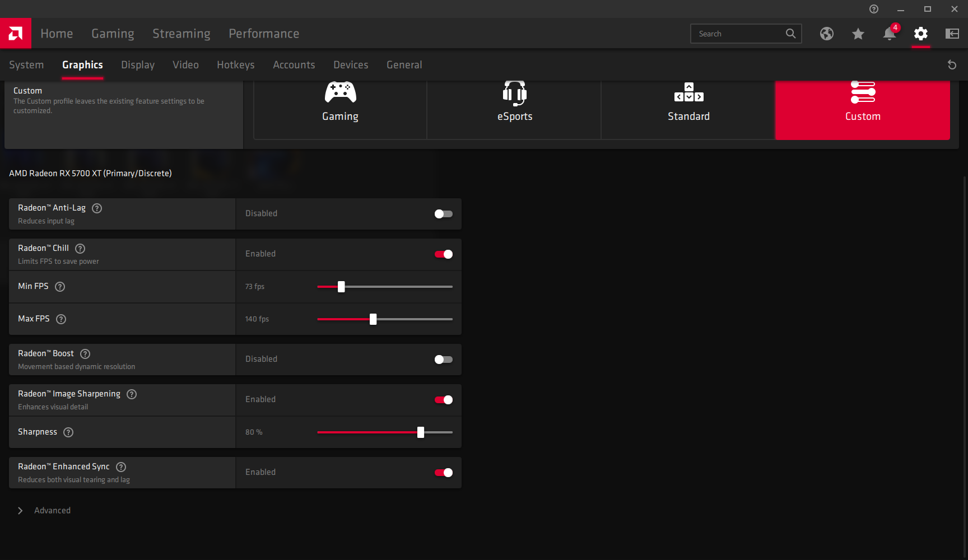Disable Radeon Chill toggle

pos(444,254)
